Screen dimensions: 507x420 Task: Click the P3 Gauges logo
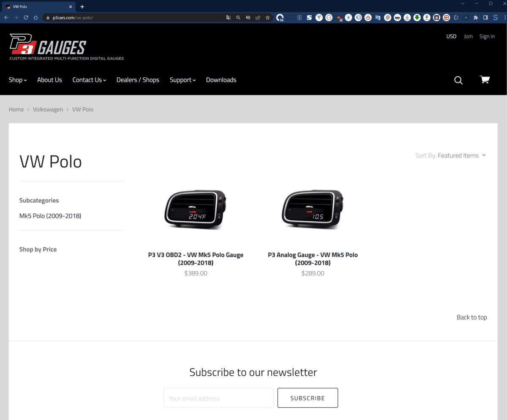click(67, 47)
